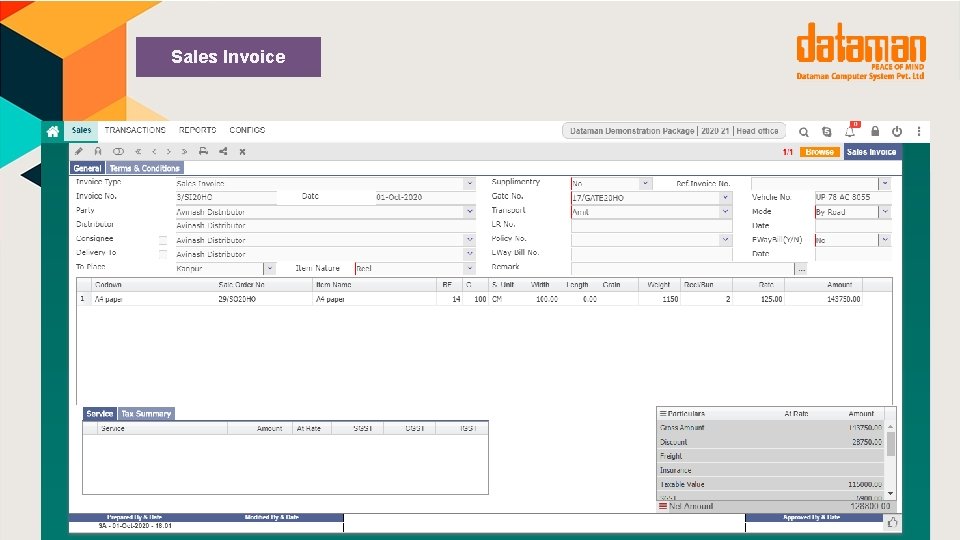Click the Amount column header in item grid
The width and height of the screenshot is (960, 540).
pyautogui.click(x=823, y=285)
